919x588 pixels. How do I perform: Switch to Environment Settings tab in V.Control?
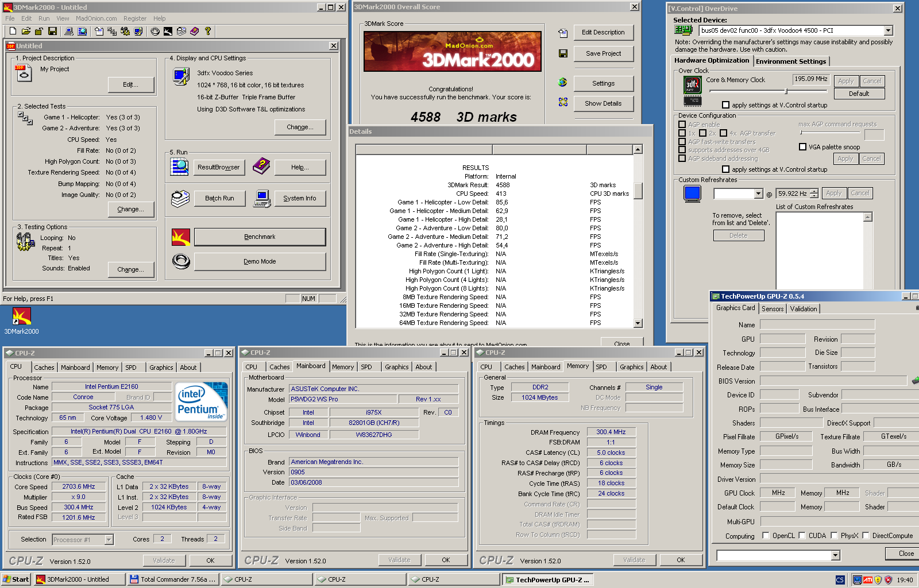[791, 61]
